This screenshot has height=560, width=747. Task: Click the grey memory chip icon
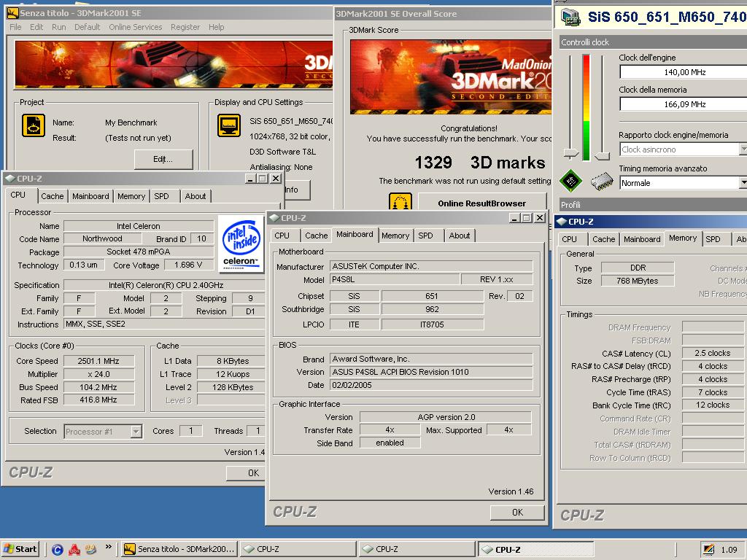click(x=601, y=182)
